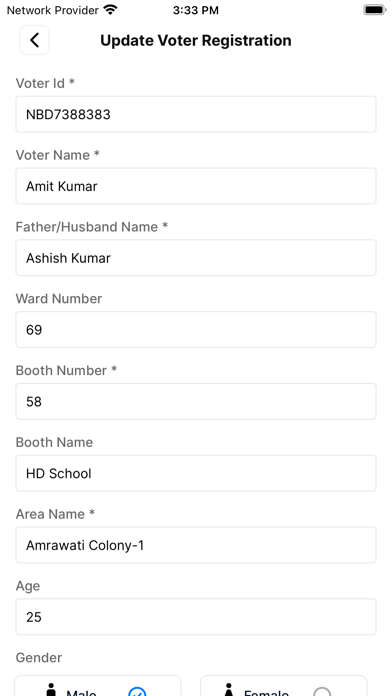The image size is (392, 696).
Task: Edit the Booth Number field 58
Action: point(196,401)
